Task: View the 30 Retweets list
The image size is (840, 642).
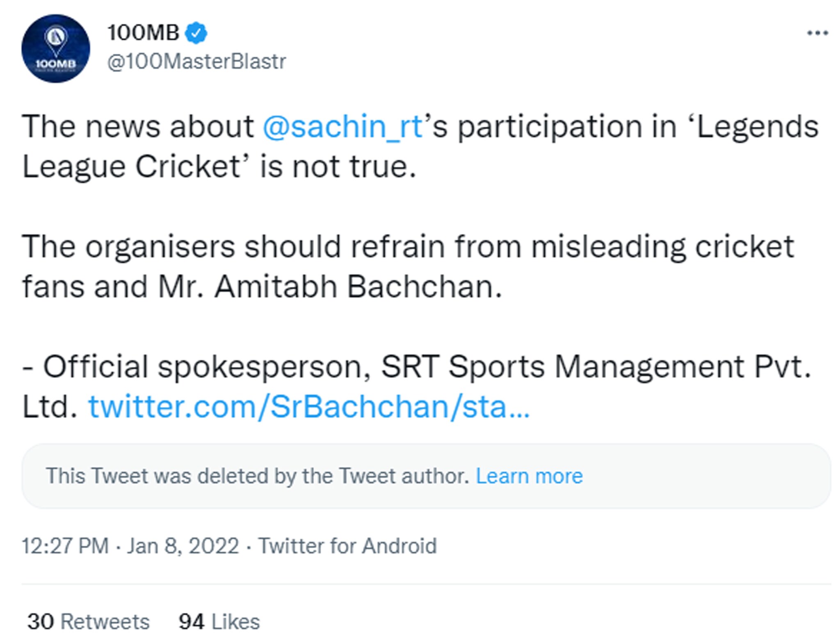Action: pyautogui.click(x=88, y=622)
